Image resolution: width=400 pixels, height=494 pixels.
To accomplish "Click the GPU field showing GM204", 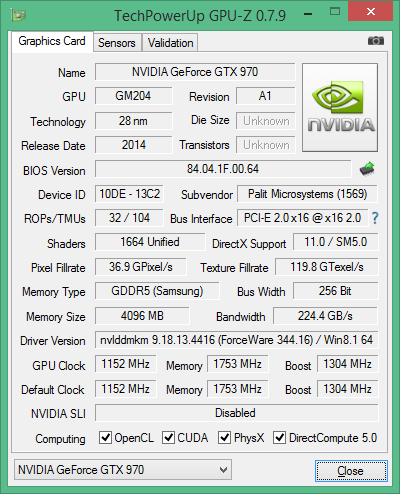I will [133, 96].
